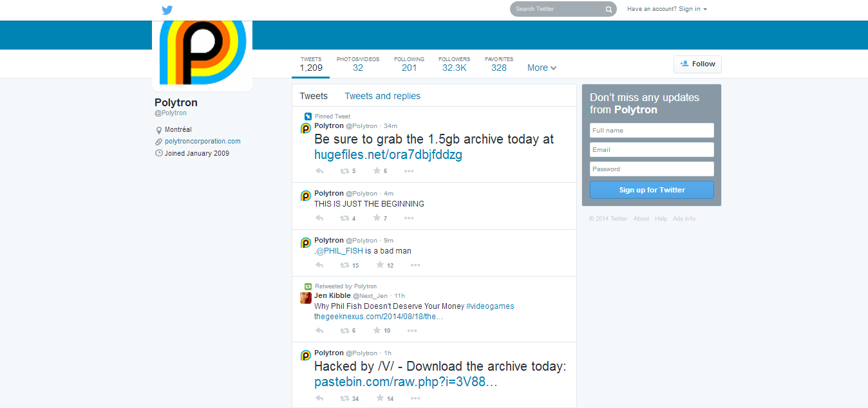The height and width of the screenshot is (408, 868).
Task: Click the Polytron profile avatar image
Action: point(202,53)
